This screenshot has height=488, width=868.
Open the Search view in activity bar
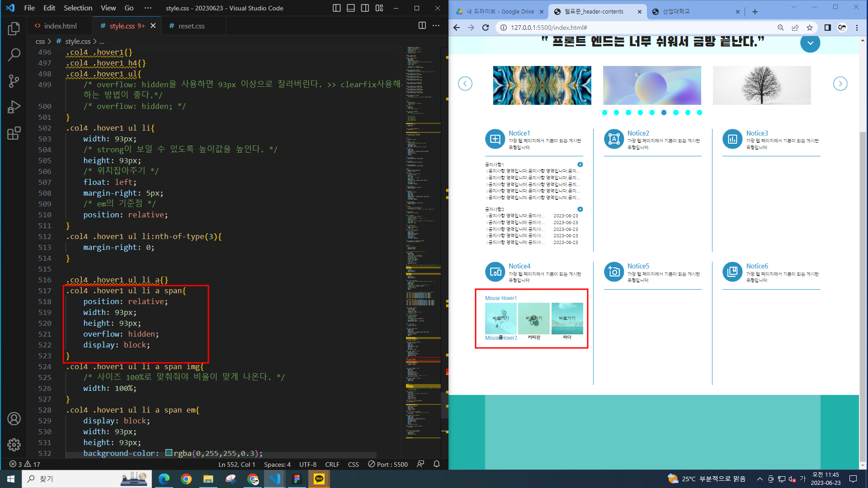[14, 55]
